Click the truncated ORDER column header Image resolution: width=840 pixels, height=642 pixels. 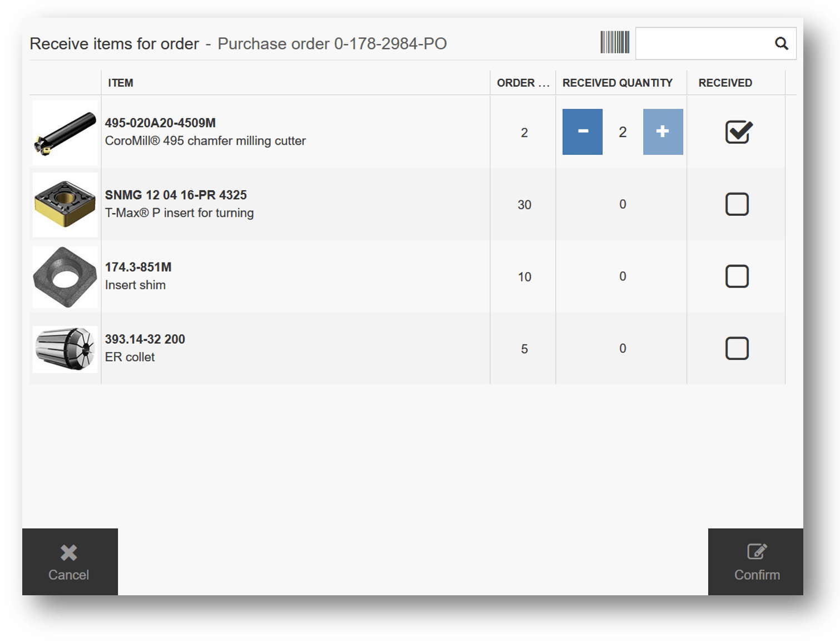[x=522, y=83]
